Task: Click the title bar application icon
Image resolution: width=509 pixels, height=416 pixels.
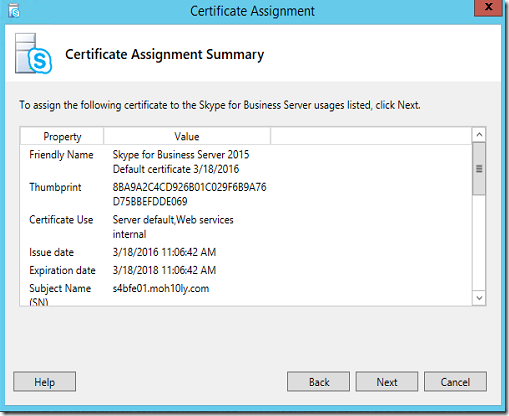Action: [14, 11]
